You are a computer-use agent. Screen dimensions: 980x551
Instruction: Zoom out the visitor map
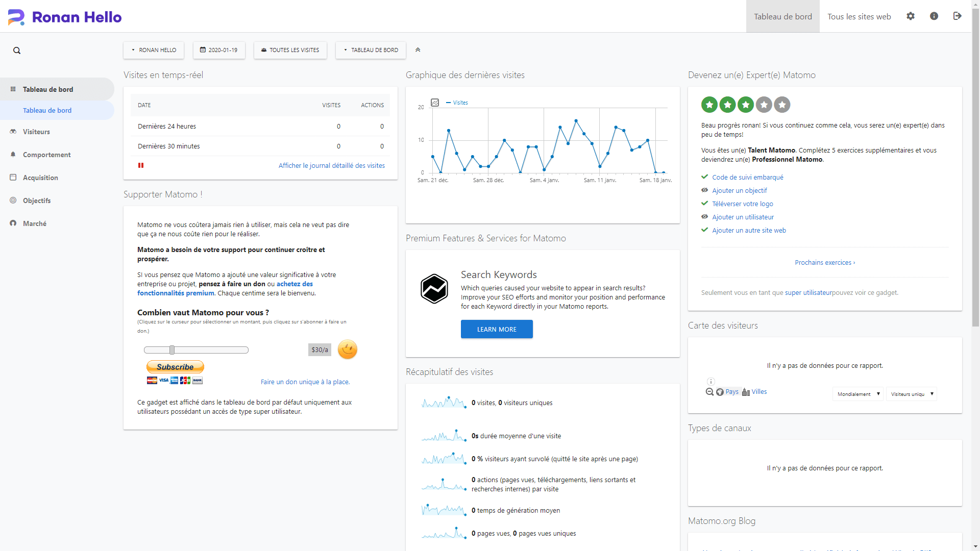[709, 392]
